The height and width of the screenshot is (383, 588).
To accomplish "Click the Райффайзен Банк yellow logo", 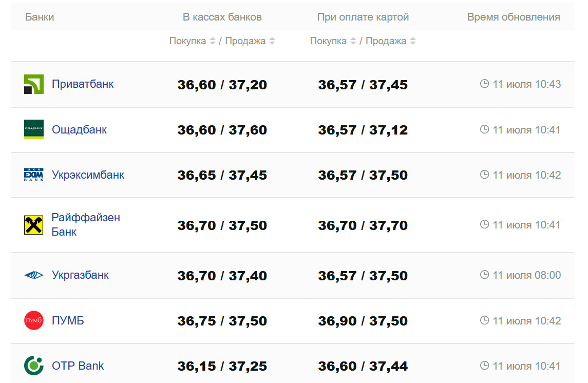I will tap(34, 225).
